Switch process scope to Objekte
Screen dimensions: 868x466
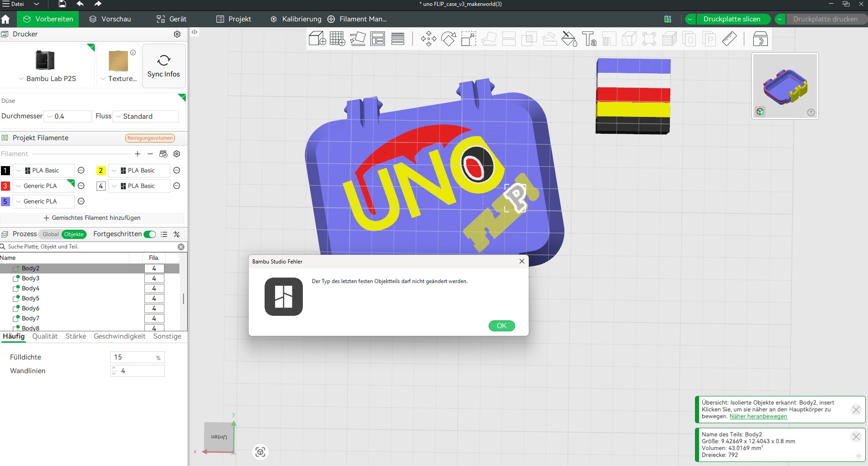coord(74,234)
